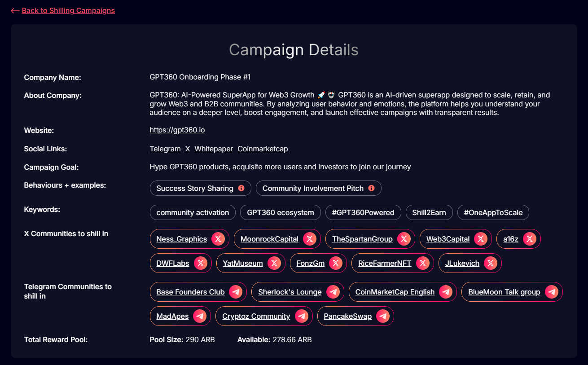Open the TheSpartanGroup community link
Image resolution: width=588 pixels, height=365 pixels.
(x=362, y=239)
